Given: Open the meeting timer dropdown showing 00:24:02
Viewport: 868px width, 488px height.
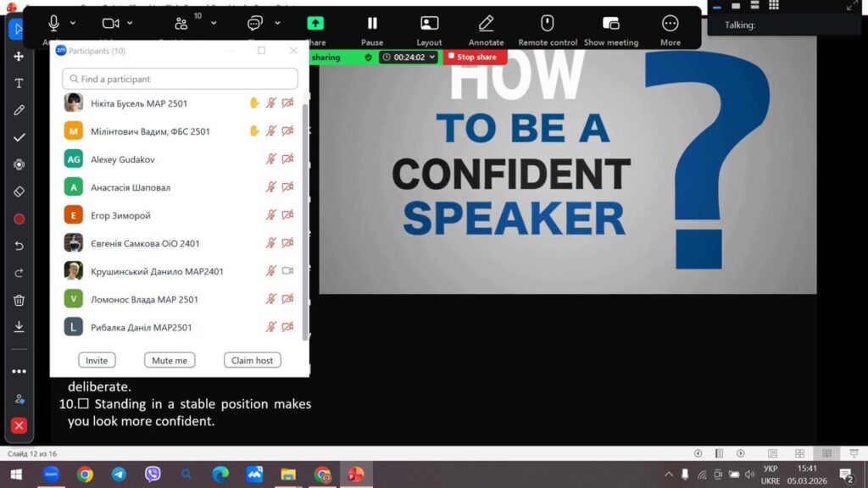Looking at the screenshot, I should [x=409, y=57].
